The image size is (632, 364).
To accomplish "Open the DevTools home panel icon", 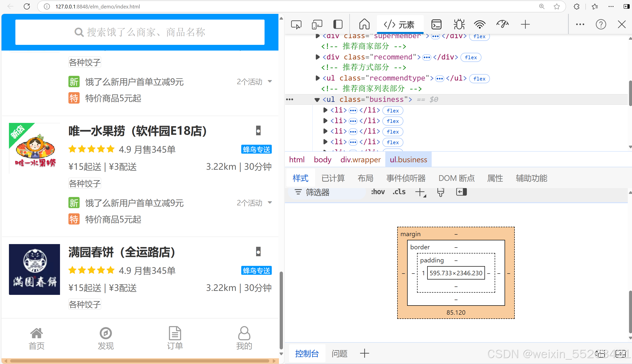I will click(x=364, y=24).
